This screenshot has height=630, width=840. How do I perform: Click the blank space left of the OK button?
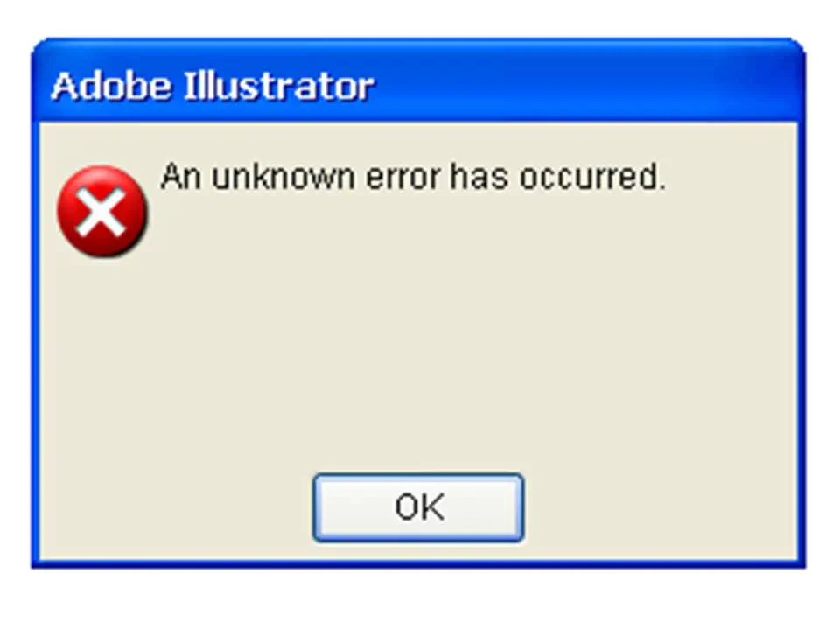point(177,507)
